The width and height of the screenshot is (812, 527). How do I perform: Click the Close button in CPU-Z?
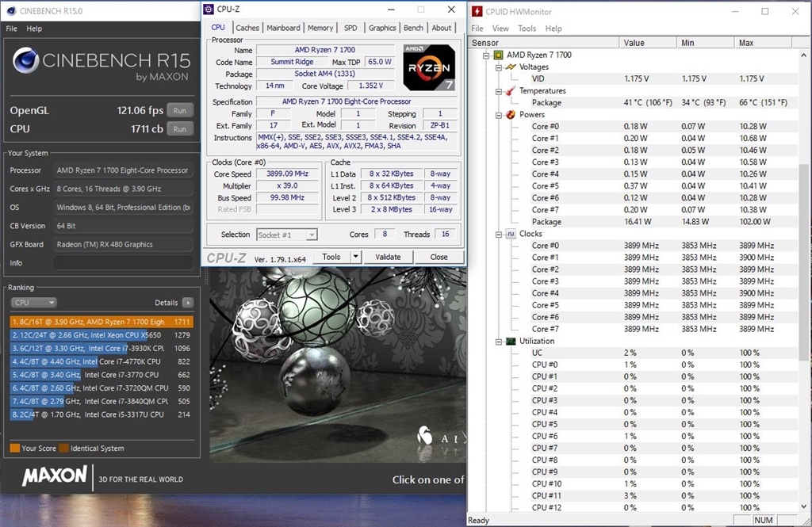(x=439, y=257)
